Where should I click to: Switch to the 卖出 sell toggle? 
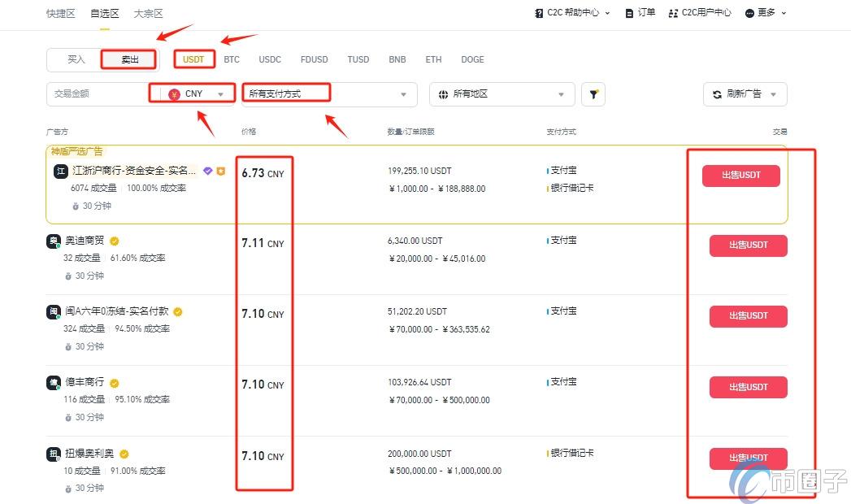click(x=129, y=59)
